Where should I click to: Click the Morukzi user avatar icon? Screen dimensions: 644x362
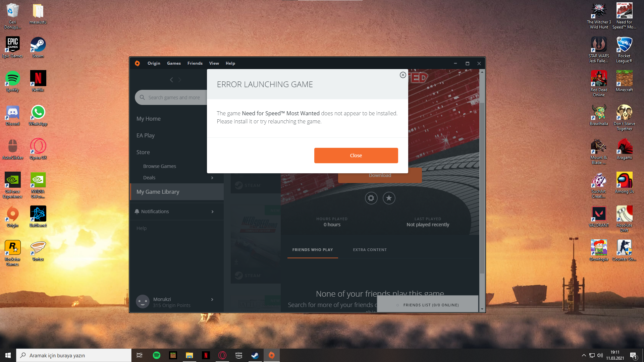(x=143, y=302)
